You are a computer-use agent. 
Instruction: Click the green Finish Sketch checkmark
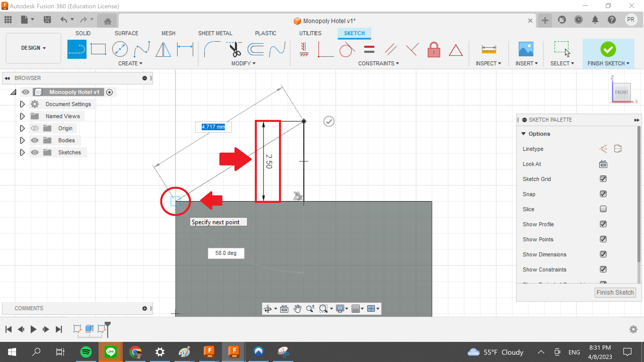point(608,49)
